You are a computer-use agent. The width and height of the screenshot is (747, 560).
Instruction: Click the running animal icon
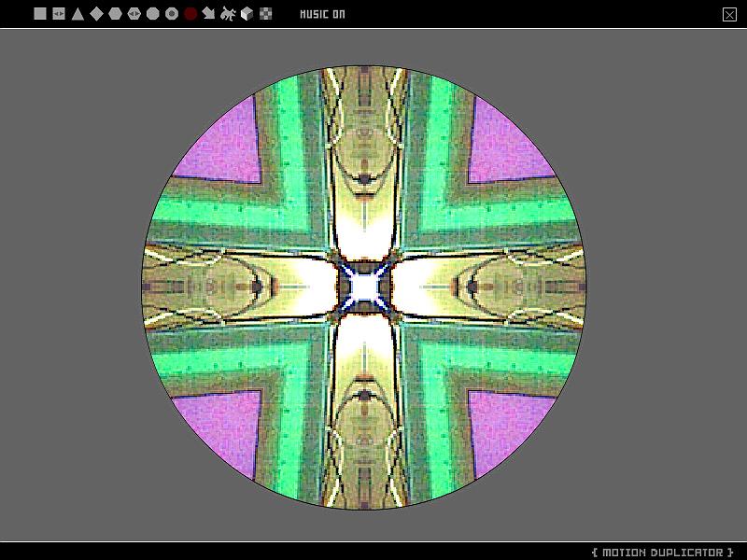[228, 14]
